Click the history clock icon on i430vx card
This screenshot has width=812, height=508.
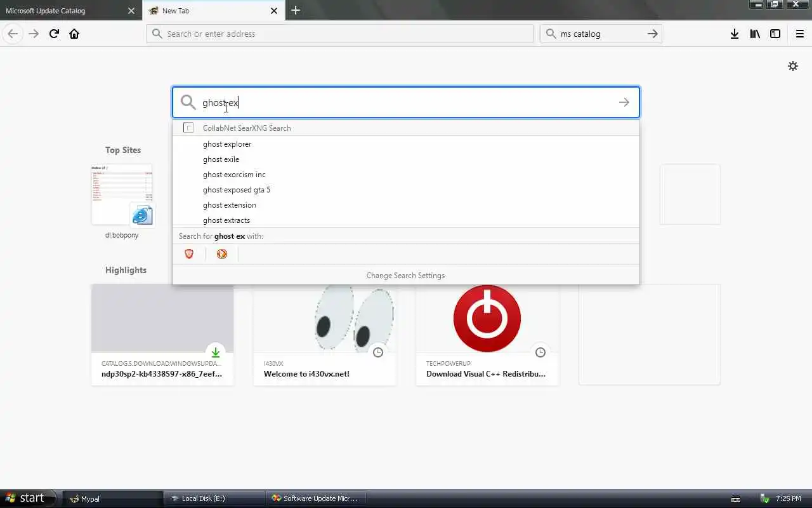(x=378, y=352)
